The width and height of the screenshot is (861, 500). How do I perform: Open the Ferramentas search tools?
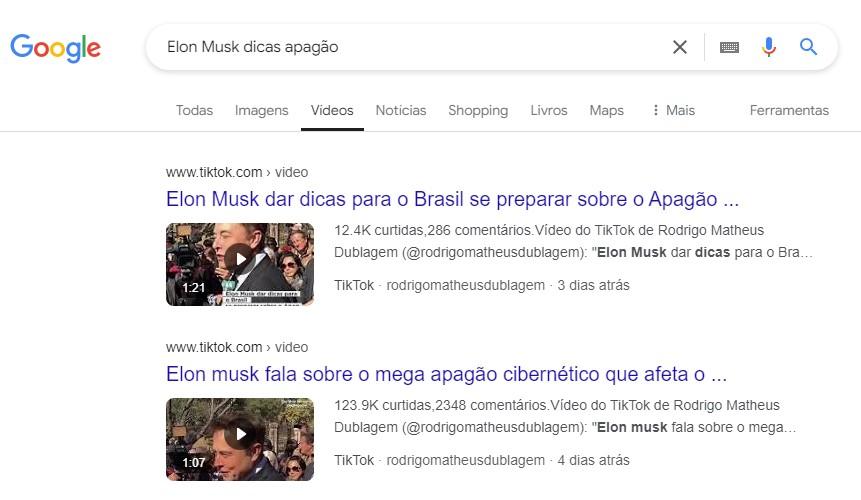point(789,110)
